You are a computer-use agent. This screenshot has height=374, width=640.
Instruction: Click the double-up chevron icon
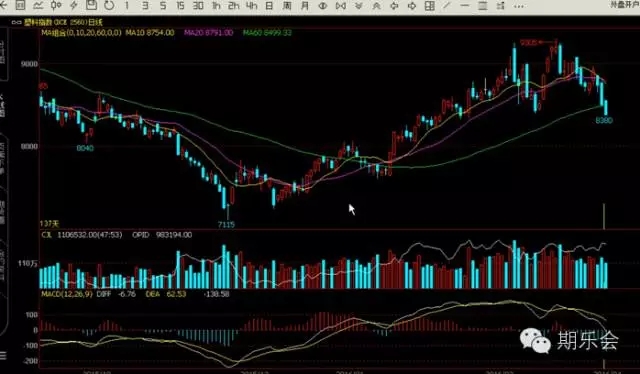(376, 6)
